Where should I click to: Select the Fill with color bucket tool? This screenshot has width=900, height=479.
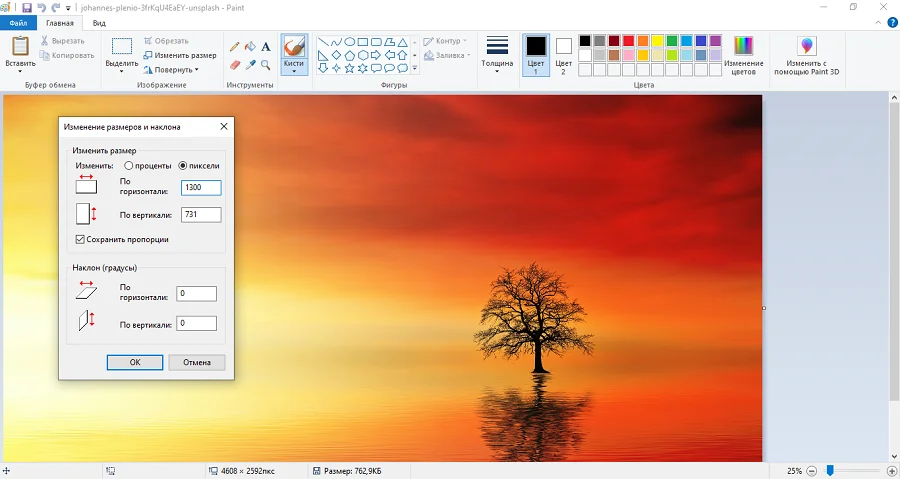pyautogui.click(x=250, y=46)
